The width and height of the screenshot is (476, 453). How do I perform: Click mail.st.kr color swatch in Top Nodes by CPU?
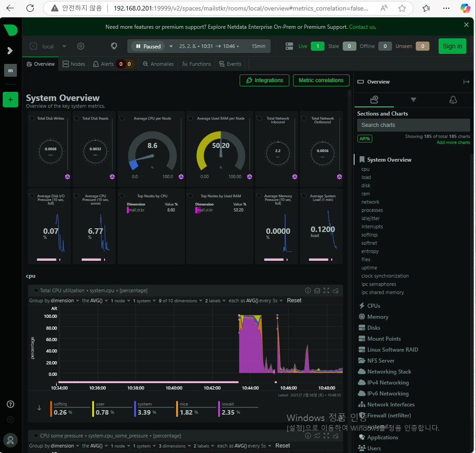click(x=128, y=210)
